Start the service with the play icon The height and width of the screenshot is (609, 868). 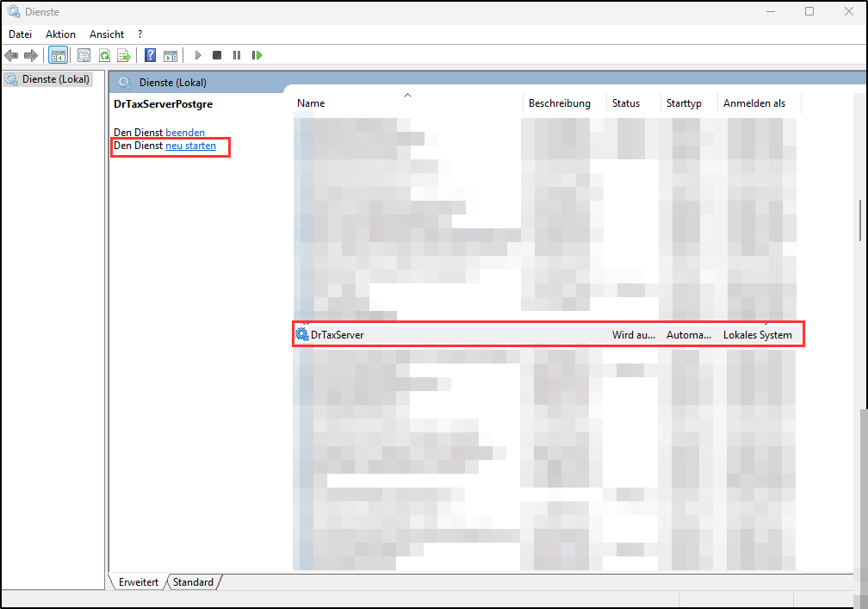pos(198,55)
